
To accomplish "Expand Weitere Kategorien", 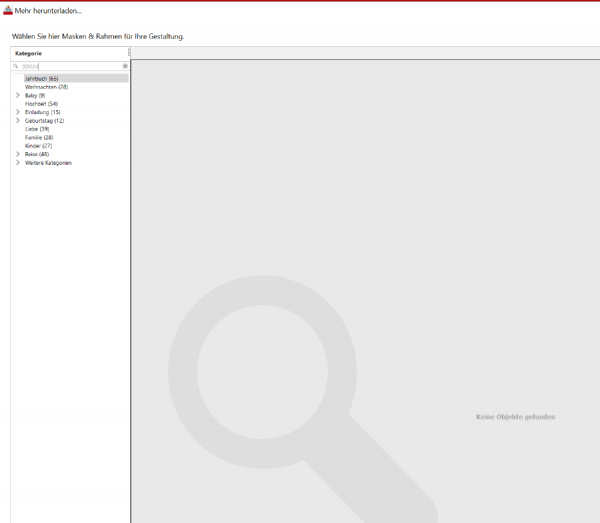I will point(18,163).
